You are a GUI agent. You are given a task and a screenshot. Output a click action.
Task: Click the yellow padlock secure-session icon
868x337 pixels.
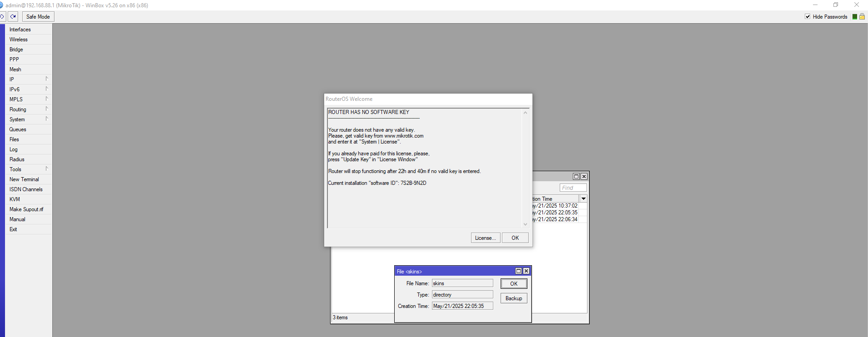point(862,17)
